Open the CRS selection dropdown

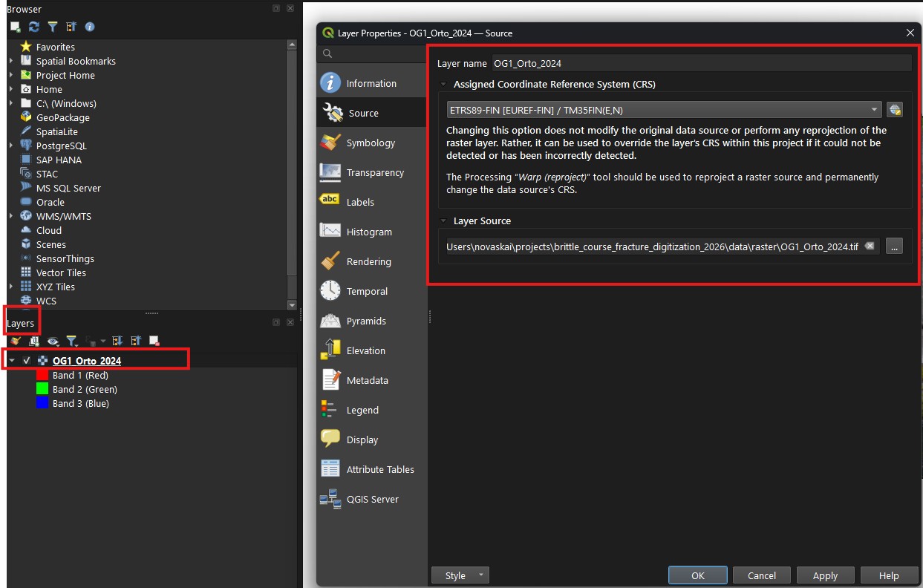pos(873,109)
